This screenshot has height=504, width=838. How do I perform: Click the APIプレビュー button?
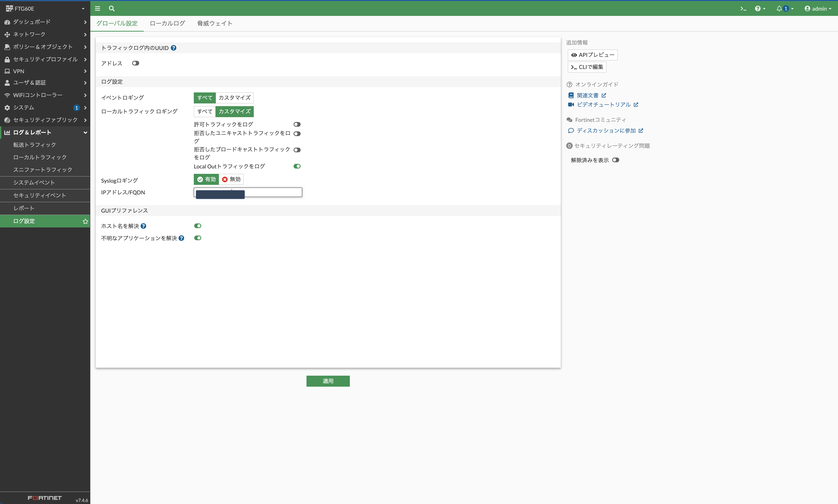pyautogui.click(x=592, y=55)
